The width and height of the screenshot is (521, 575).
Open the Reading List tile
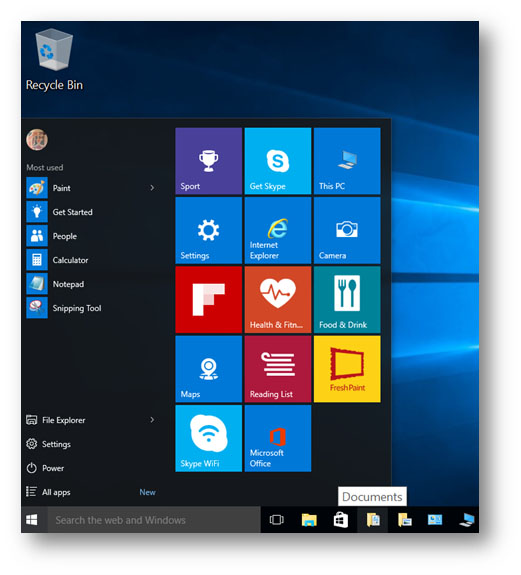point(278,369)
